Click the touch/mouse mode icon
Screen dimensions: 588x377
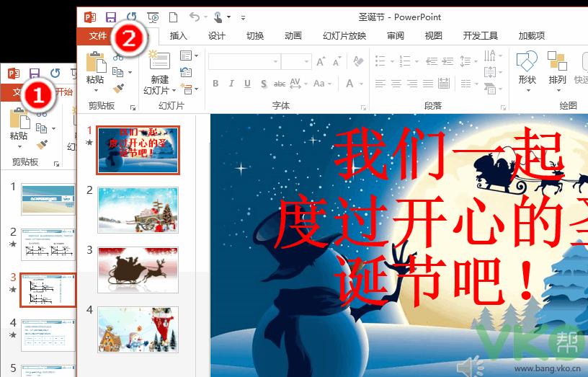pos(218,17)
